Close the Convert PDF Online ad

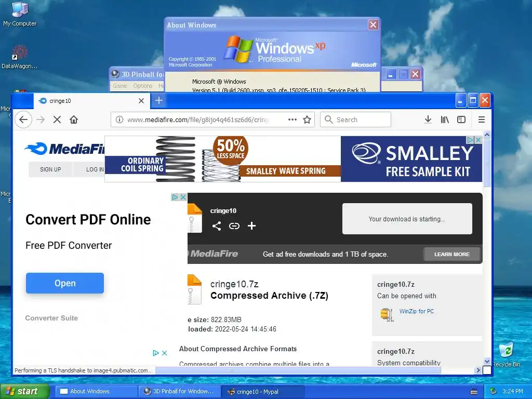183,197
